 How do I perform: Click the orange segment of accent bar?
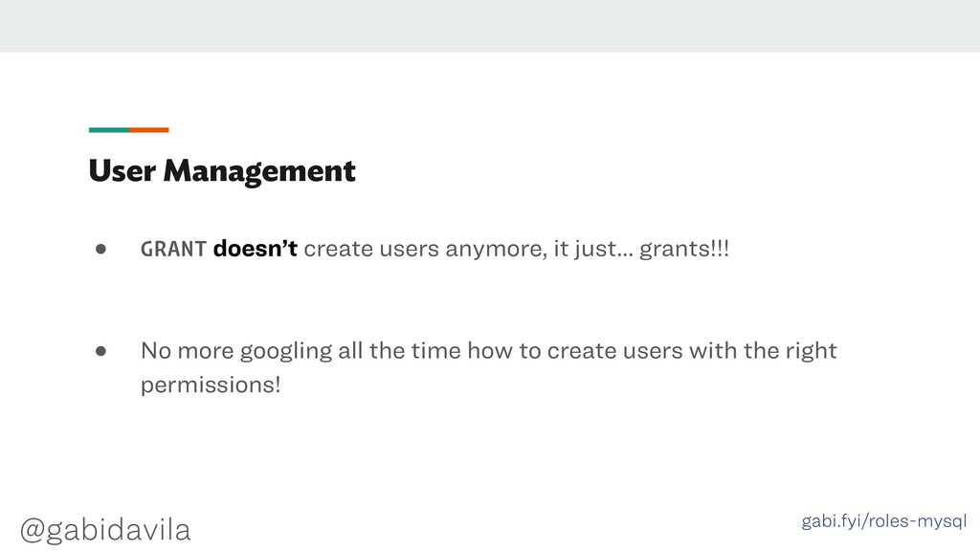pyautogui.click(x=148, y=130)
